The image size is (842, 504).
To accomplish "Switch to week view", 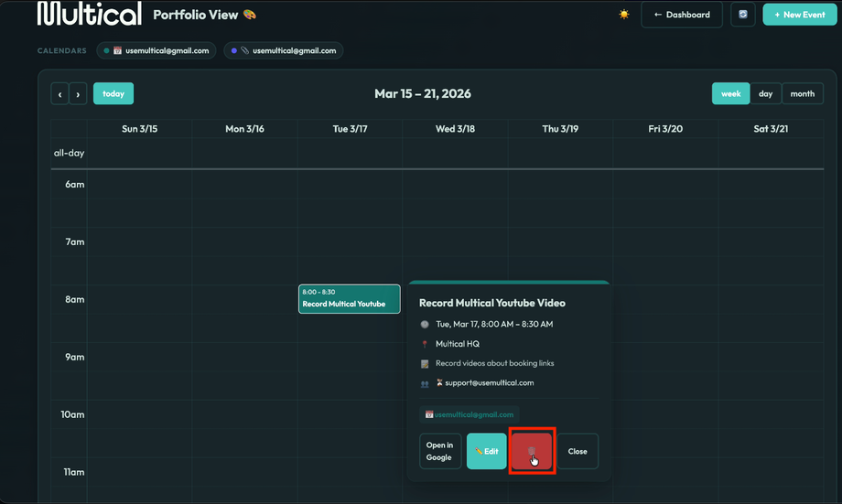I will (x=730, y=93).
